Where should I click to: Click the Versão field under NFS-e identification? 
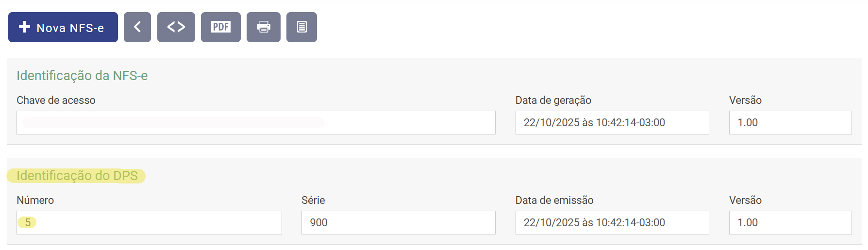pos(790,122)
